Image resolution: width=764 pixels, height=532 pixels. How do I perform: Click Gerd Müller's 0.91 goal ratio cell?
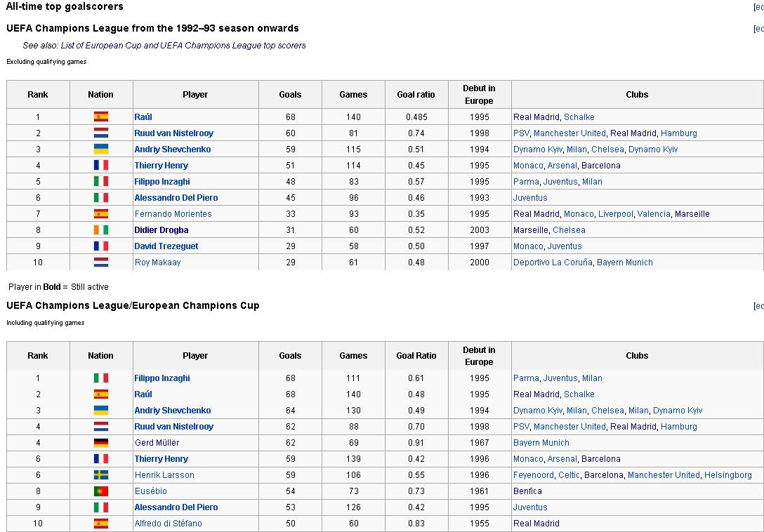416,443
